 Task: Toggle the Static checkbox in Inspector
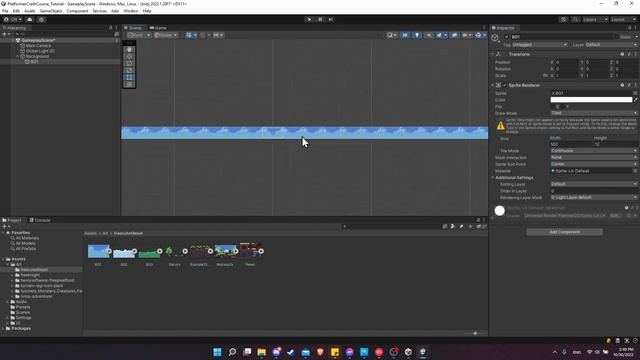point(617,37)
